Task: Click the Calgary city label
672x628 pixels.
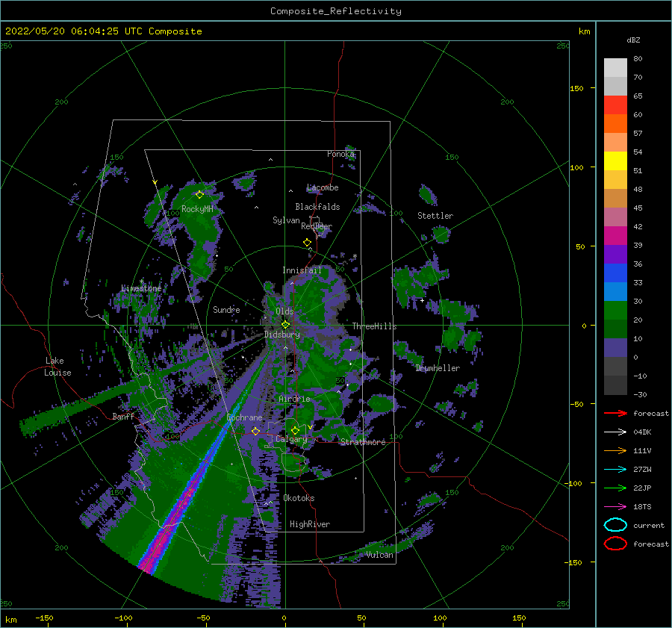Action: tap(291, 439)
